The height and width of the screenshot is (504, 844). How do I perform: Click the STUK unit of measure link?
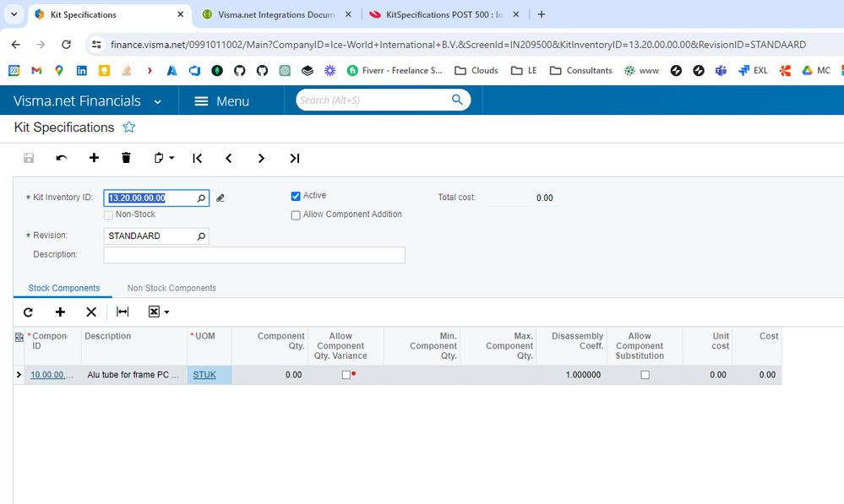pyautogui.click(x=204, y=375)
